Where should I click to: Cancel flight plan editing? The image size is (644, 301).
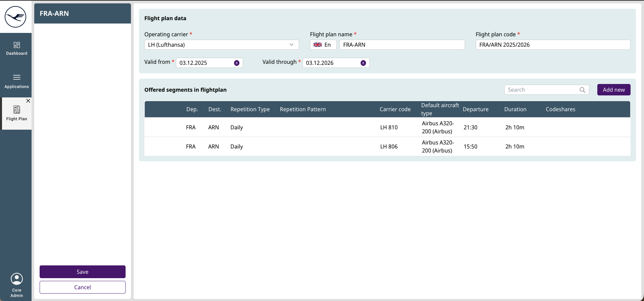point(83,287)
